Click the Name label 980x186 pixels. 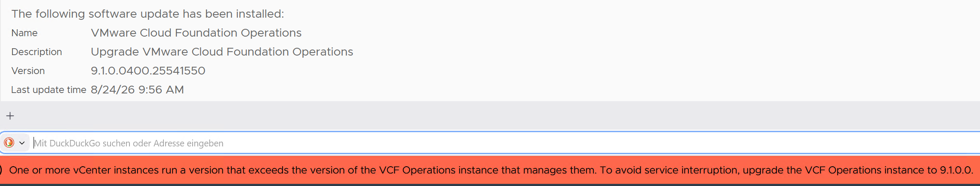tap(24, 33)
